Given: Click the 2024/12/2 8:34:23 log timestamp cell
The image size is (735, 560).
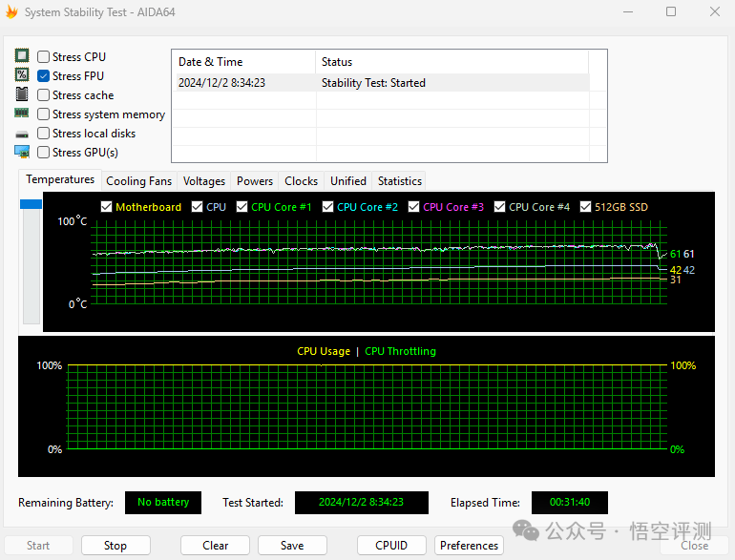Looking at the screenshot, I should pos(221,83).
